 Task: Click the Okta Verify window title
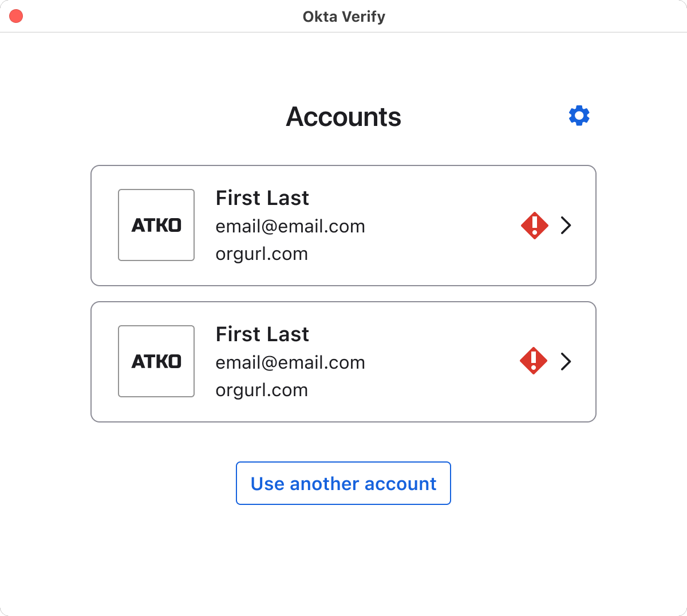coord(343,17)
